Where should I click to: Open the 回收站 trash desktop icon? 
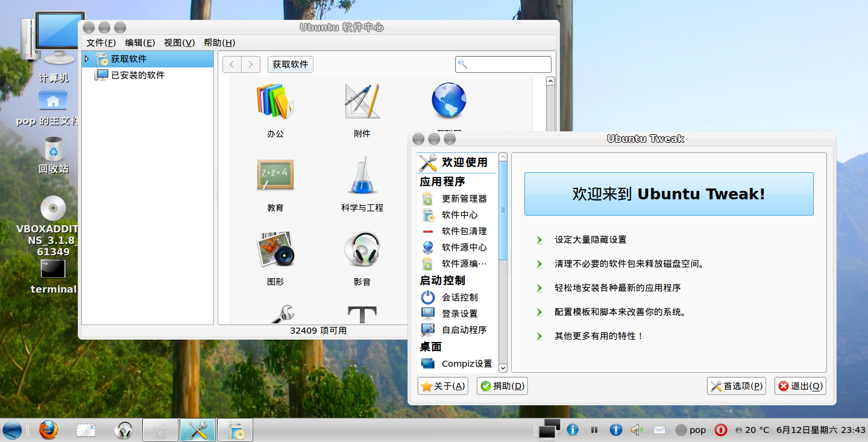click(x=53, y=155)
